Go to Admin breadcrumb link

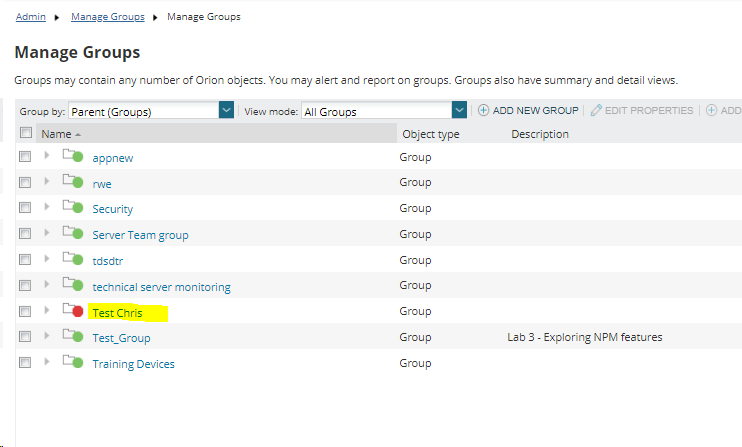[x=31, y=17]
